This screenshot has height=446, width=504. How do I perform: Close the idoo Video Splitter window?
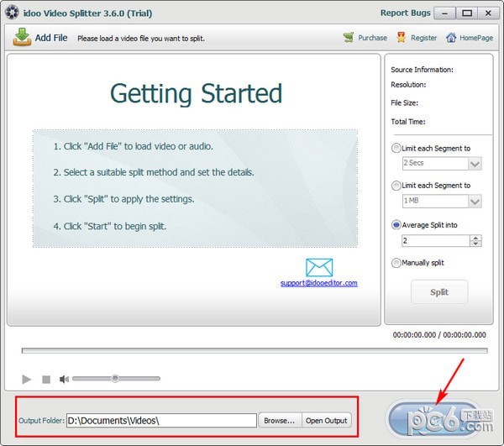488,13
